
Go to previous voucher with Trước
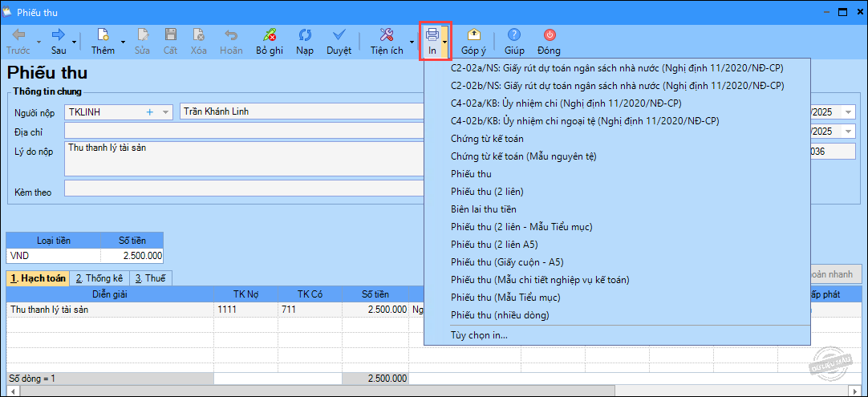[18, 42]
